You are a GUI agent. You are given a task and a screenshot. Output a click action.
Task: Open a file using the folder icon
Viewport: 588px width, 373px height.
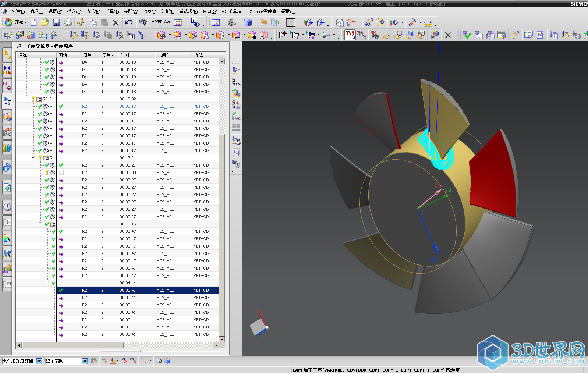click(x=45, y=22)
